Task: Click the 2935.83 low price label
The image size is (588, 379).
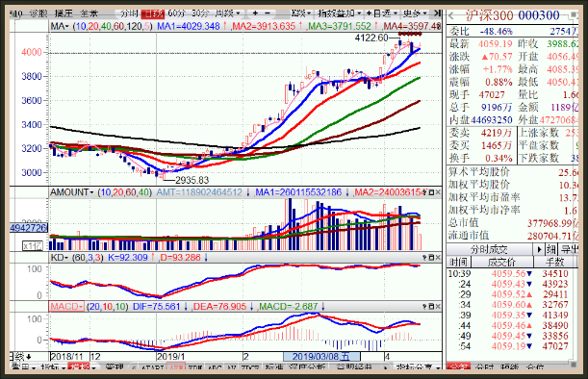Action: tap(192, 180)
